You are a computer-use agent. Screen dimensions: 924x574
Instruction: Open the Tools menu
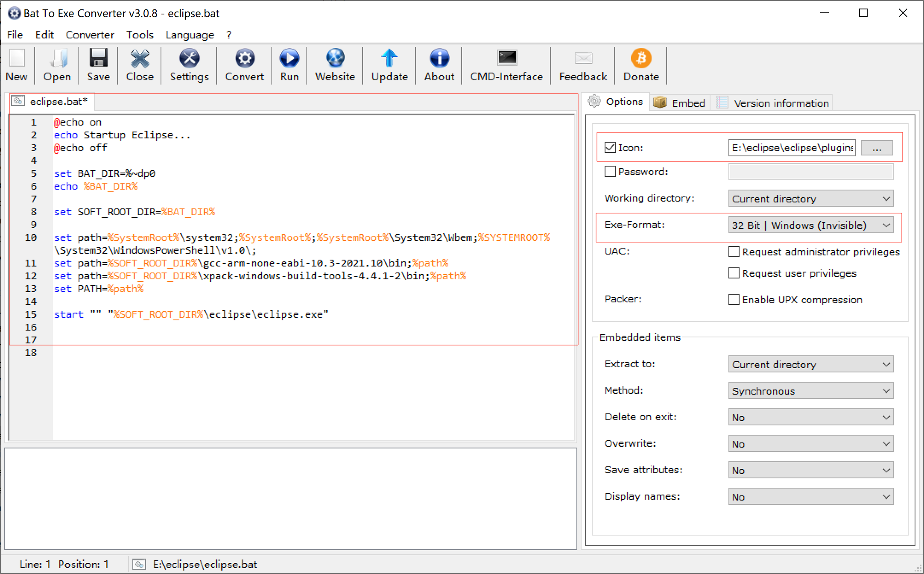click(140, 35)
